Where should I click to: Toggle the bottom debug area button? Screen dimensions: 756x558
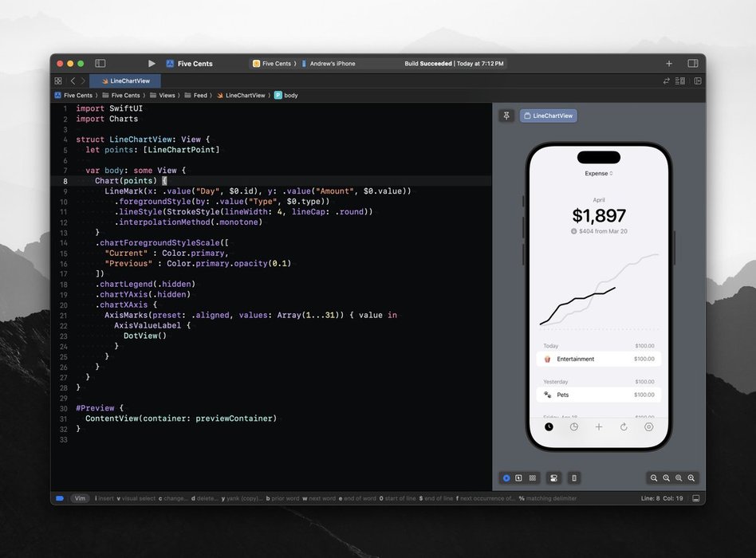tap(695, 498)
